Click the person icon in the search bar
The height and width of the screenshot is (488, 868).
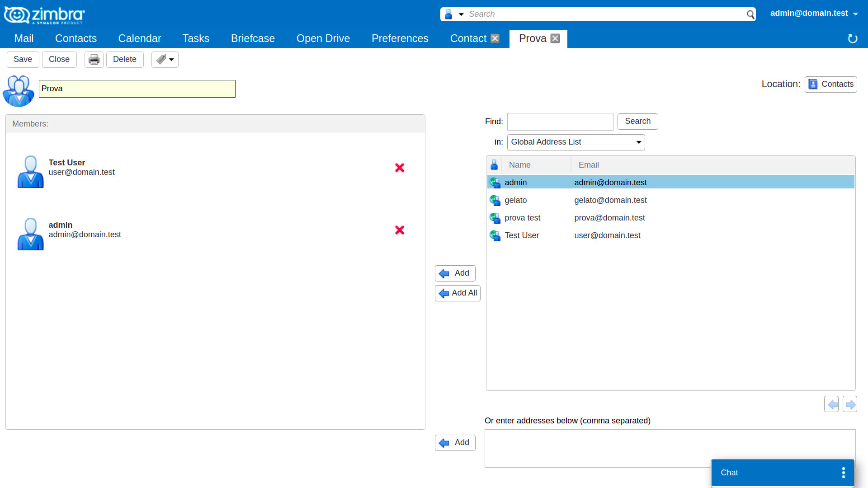tap(449, 14)
